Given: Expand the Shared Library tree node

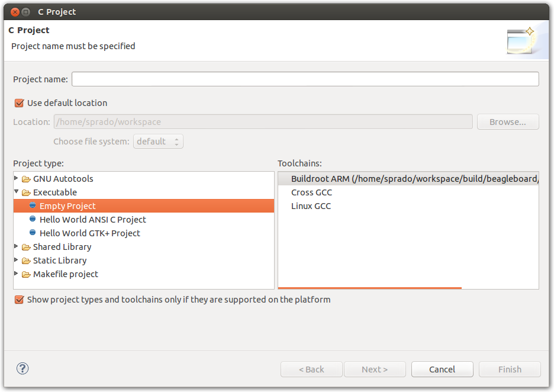Looking at the screenshot, I should click(x=16, y=246).
